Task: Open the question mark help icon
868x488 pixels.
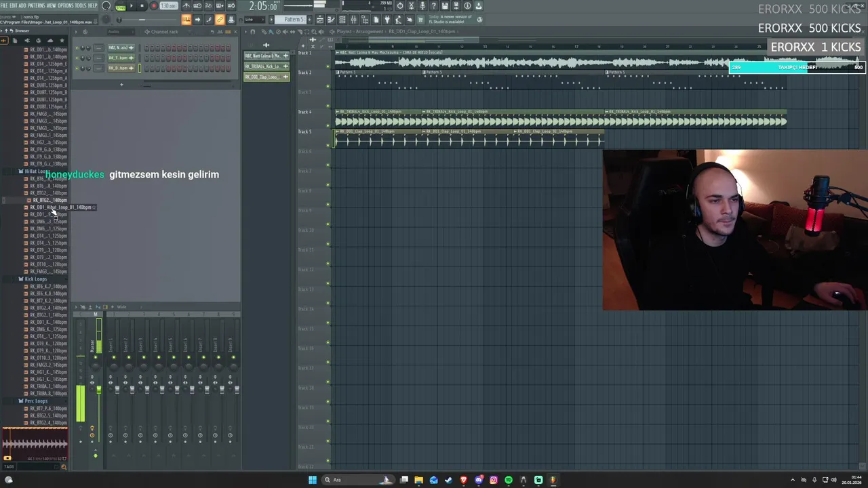Action: [x=434, y=5]
